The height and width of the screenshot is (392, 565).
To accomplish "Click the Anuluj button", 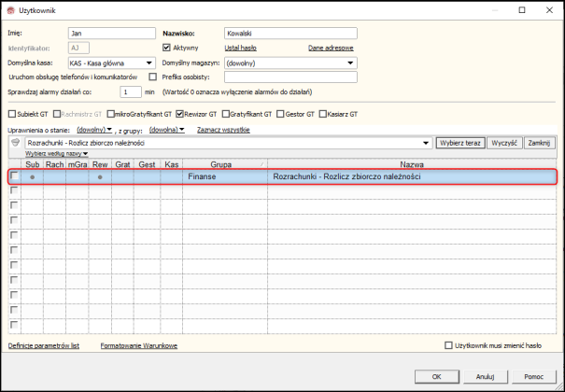I will coord(486,376).
